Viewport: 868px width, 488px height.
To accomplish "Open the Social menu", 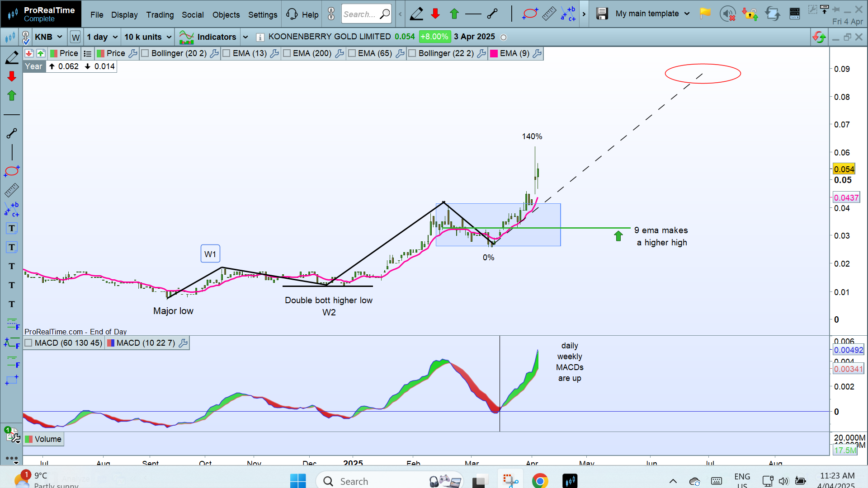I will pos(193,14).
